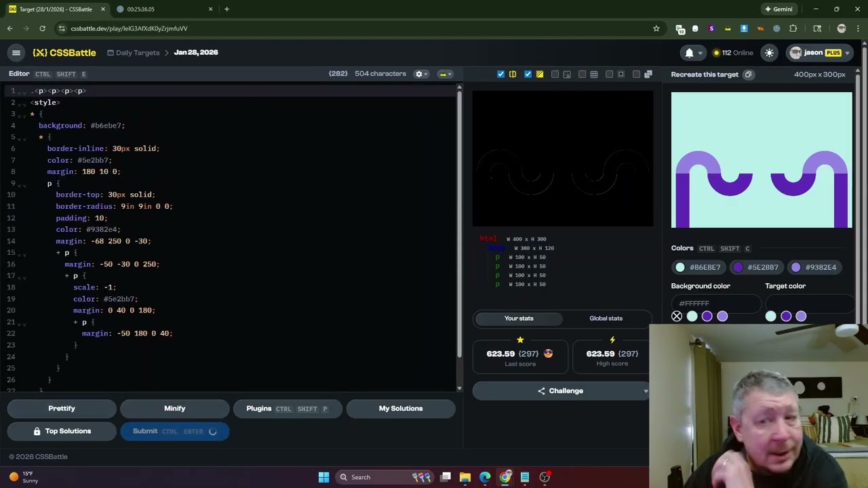This screenshot has width=868, height=488.
Task: Click the purple S extension icon
Action: 711,28
